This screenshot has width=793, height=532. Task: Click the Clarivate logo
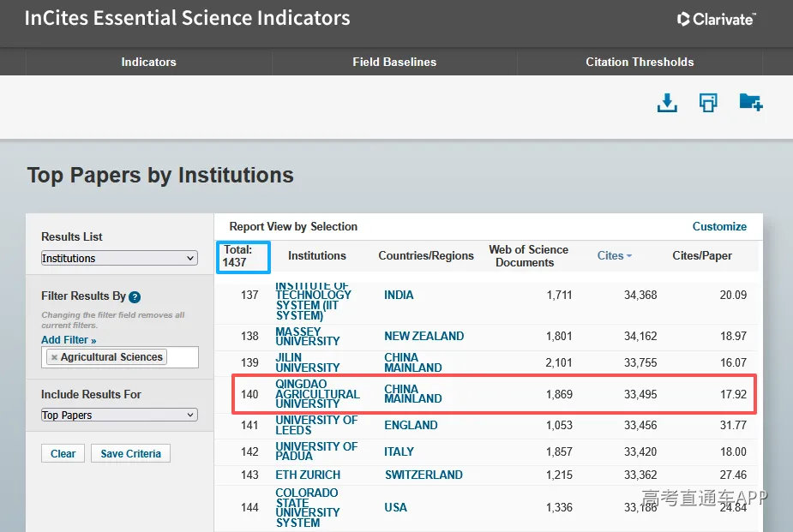click(716, 19)
